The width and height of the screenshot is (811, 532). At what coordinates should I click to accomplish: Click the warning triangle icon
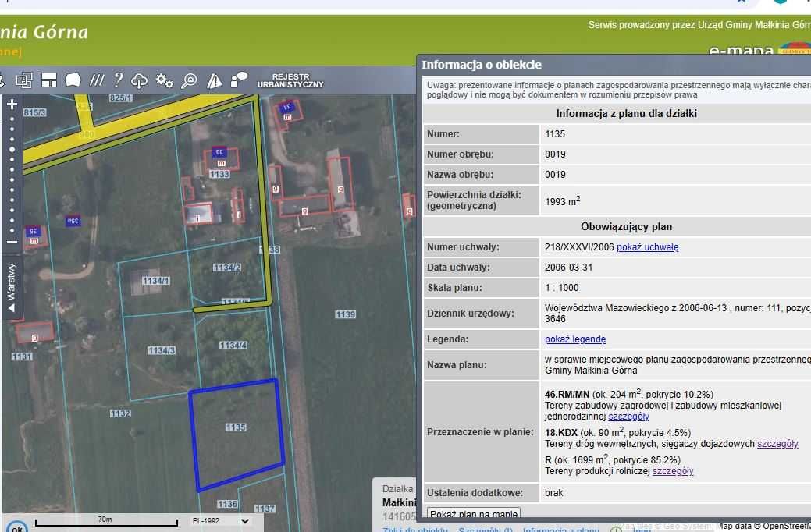pyautogui.click(x=214, y=80)
